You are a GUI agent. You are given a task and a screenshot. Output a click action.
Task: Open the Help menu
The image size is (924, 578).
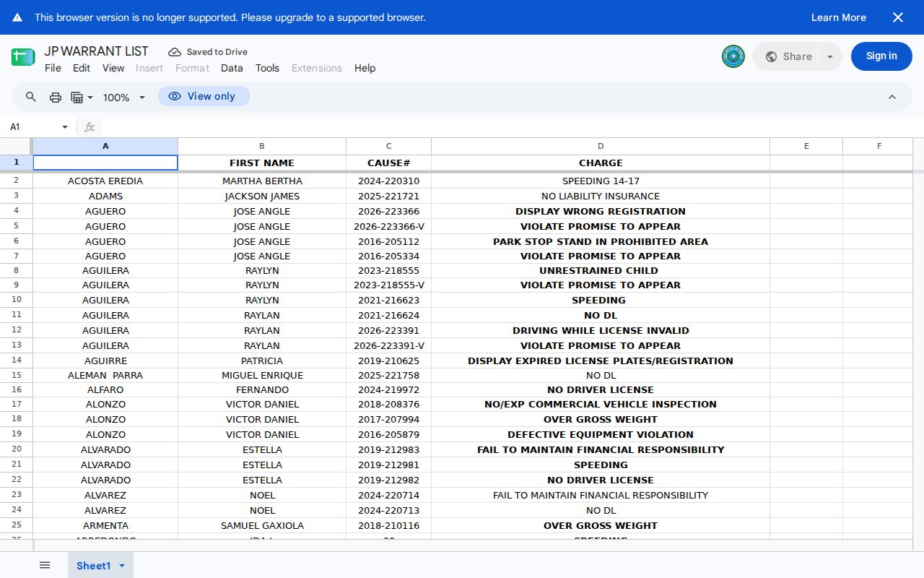coord(365,68)
